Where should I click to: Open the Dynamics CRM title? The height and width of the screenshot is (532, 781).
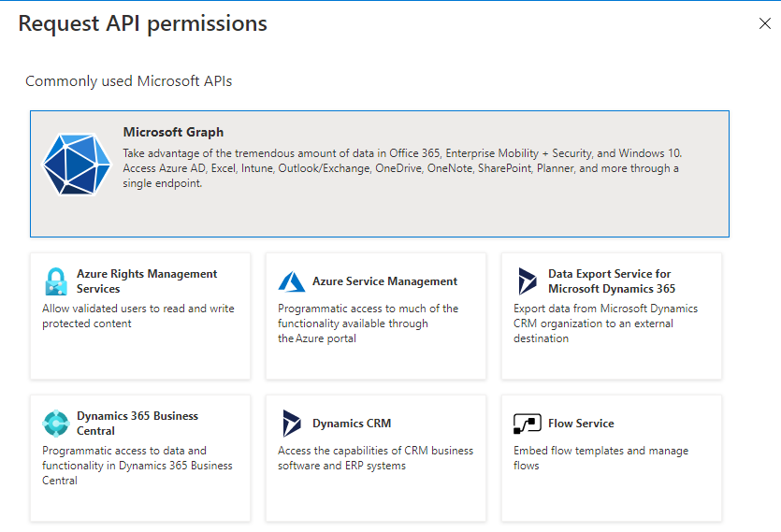point(352,424)
